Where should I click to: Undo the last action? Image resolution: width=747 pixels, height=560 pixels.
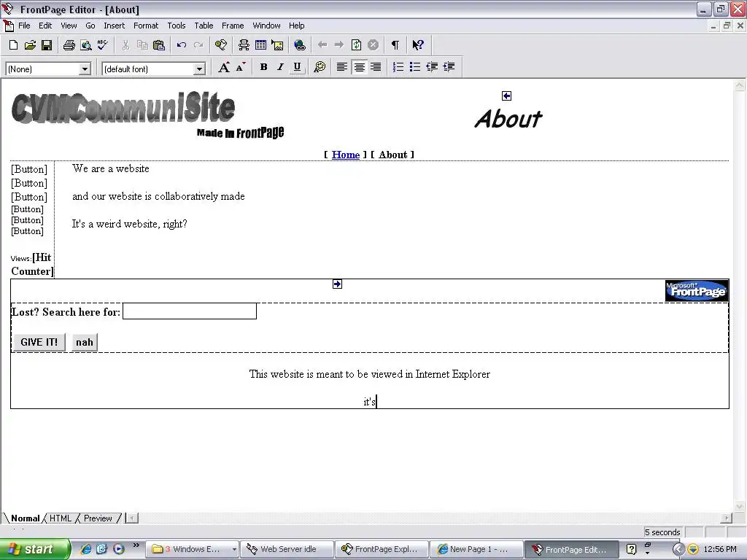pos(182,45)
